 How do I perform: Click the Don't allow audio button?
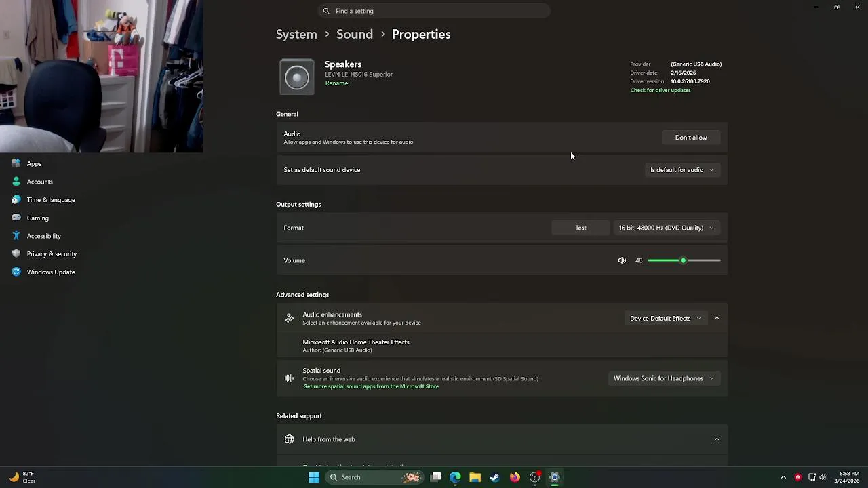pos(691,138)
